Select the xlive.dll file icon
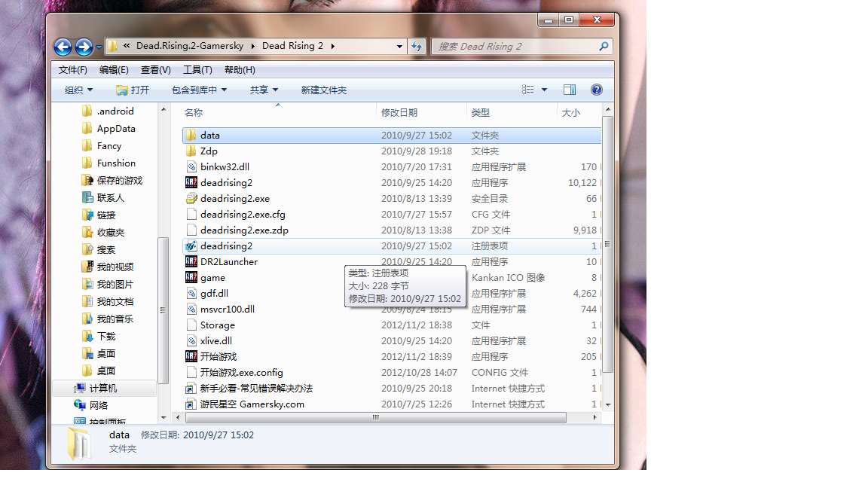Screen dimensions: 868x488 pos(191,341)
